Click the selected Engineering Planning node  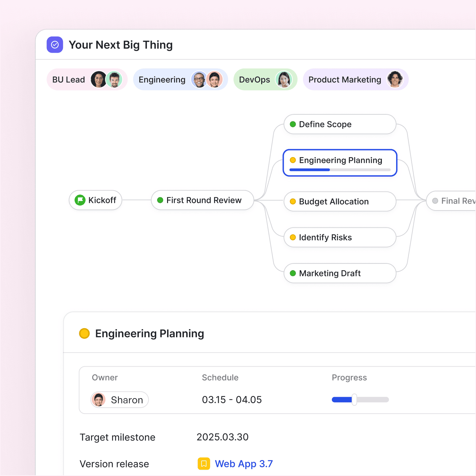coord(340,163)
